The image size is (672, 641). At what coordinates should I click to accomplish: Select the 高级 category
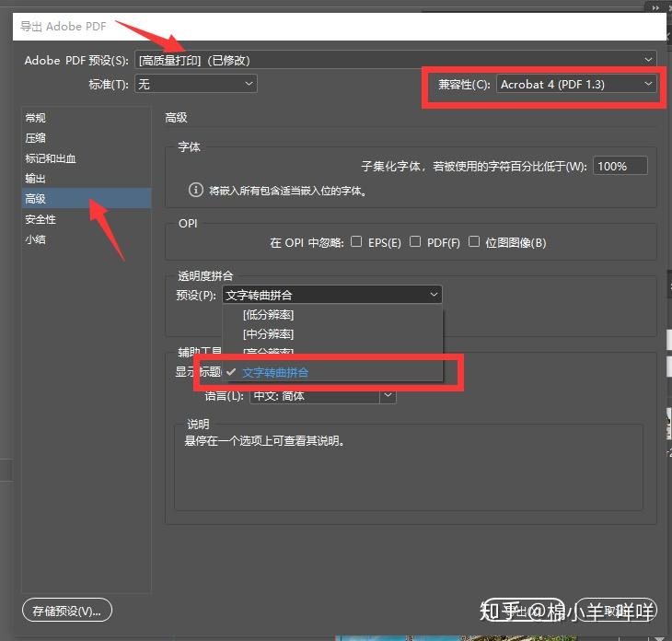pyautogui.click(x=87, y=199)
